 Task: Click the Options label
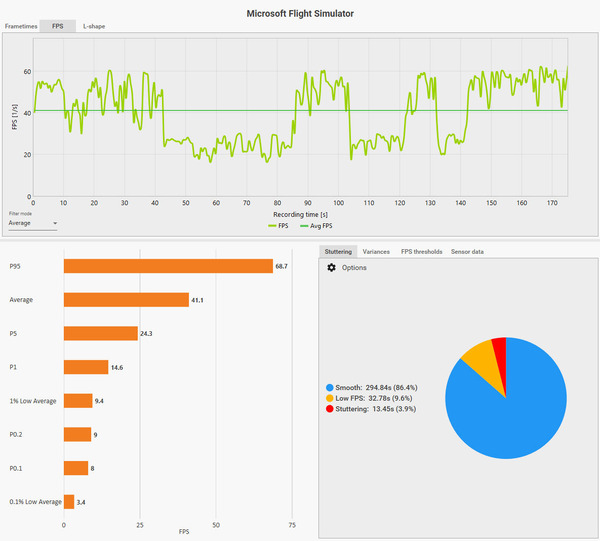(354, 267)
